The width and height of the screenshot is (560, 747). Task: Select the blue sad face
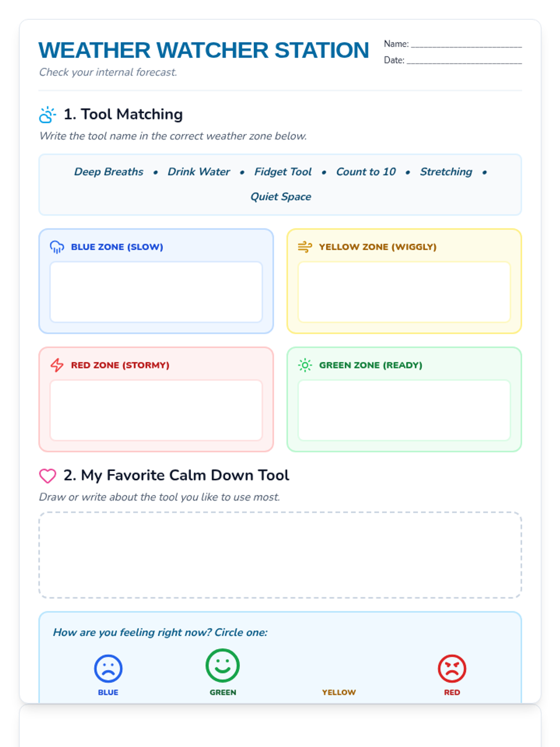[108, 669]
